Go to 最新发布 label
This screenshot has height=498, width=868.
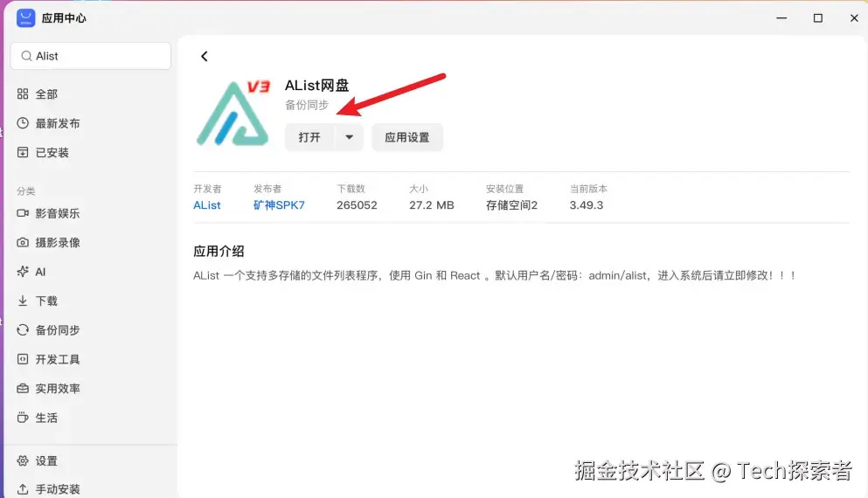point(58,123)
